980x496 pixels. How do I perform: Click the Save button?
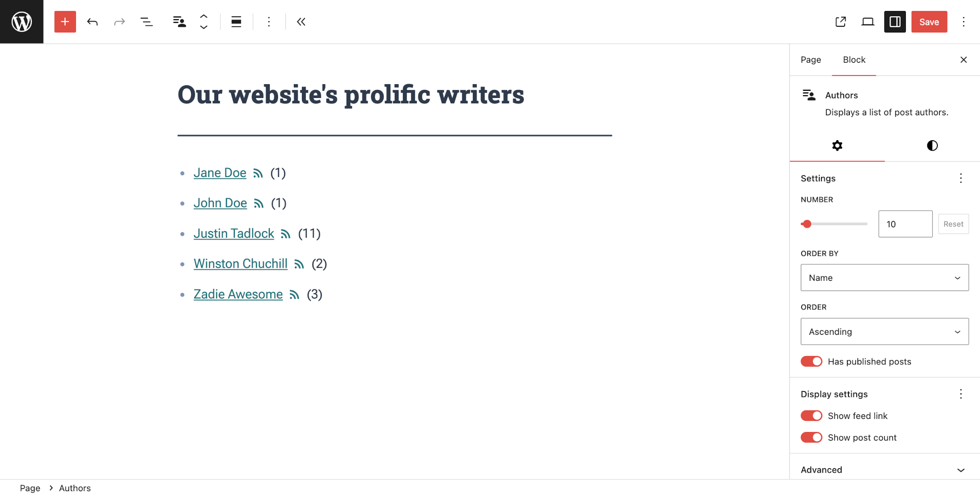point(929,22)
